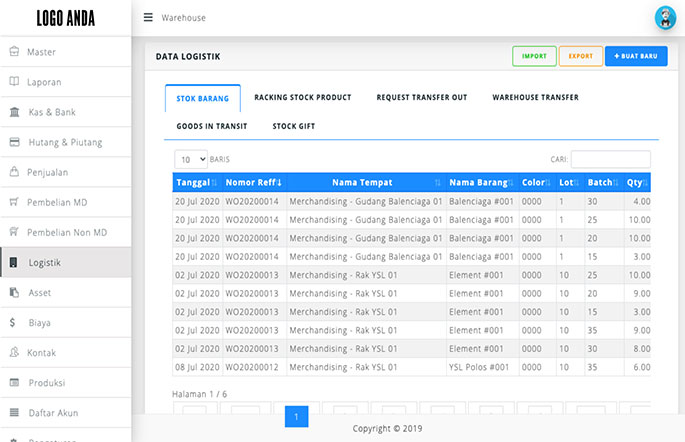685x442 pixels.
Task: Click the Kas & Bank building icon
Action: [x=14, y=112]
